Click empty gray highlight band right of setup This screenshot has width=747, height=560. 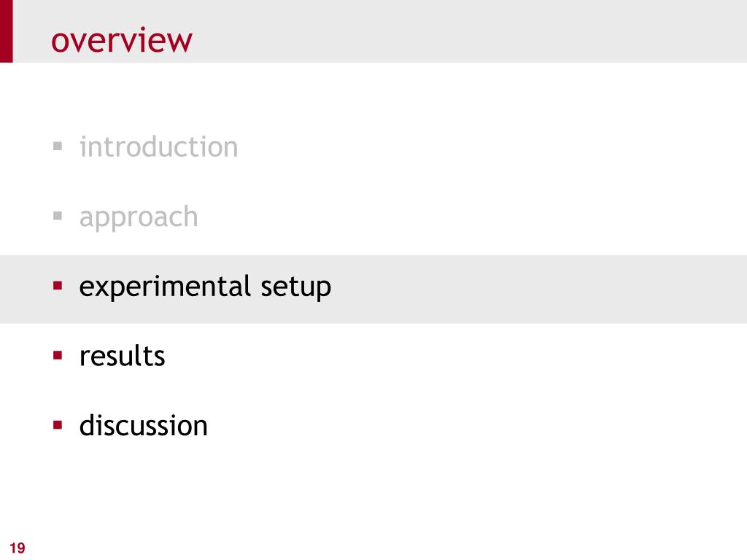(x=538, y=289)
